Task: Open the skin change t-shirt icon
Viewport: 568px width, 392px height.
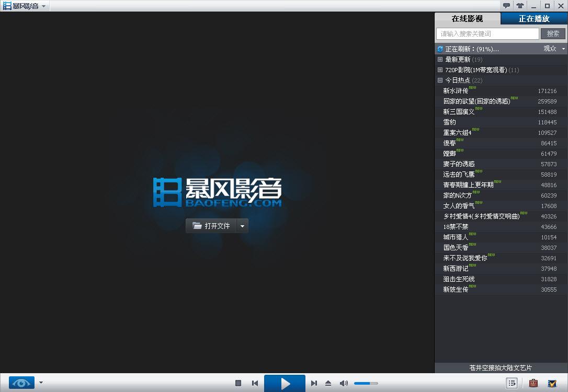Action: 520,5
